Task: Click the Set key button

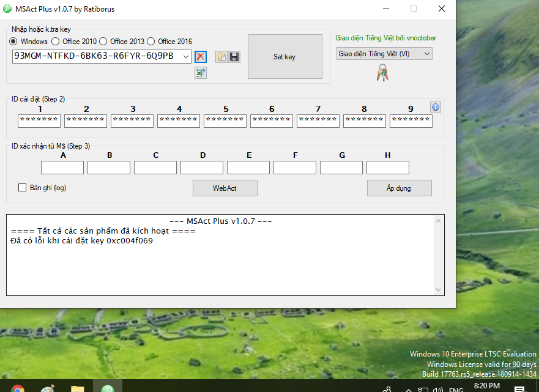Action: tap(285, 57)
